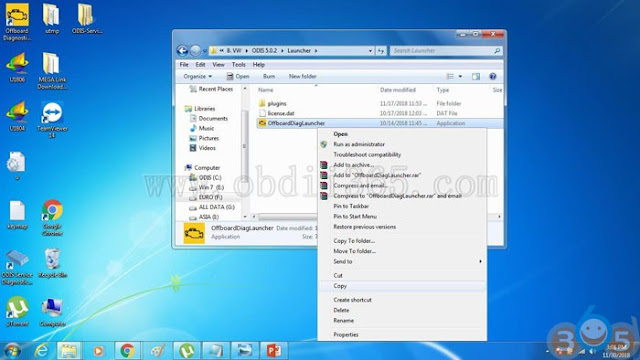Open the change view options dropdown
This screenshot has height=360, width=640.
[460, 76]
